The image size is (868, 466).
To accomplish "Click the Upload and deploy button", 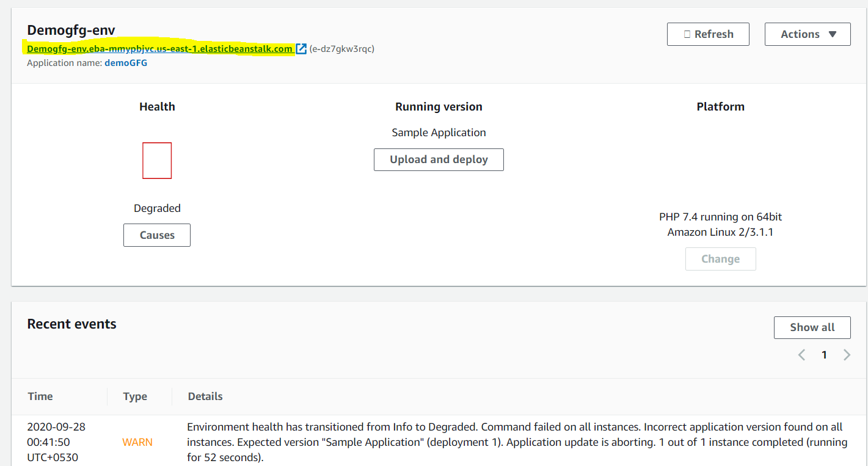I will (439, 159).
